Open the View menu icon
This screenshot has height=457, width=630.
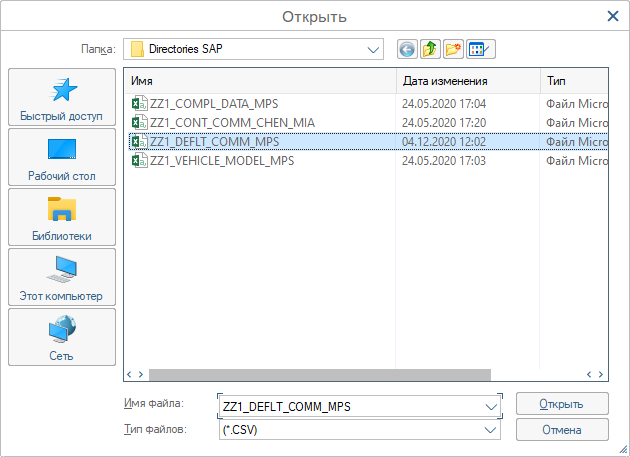[479, 49]
